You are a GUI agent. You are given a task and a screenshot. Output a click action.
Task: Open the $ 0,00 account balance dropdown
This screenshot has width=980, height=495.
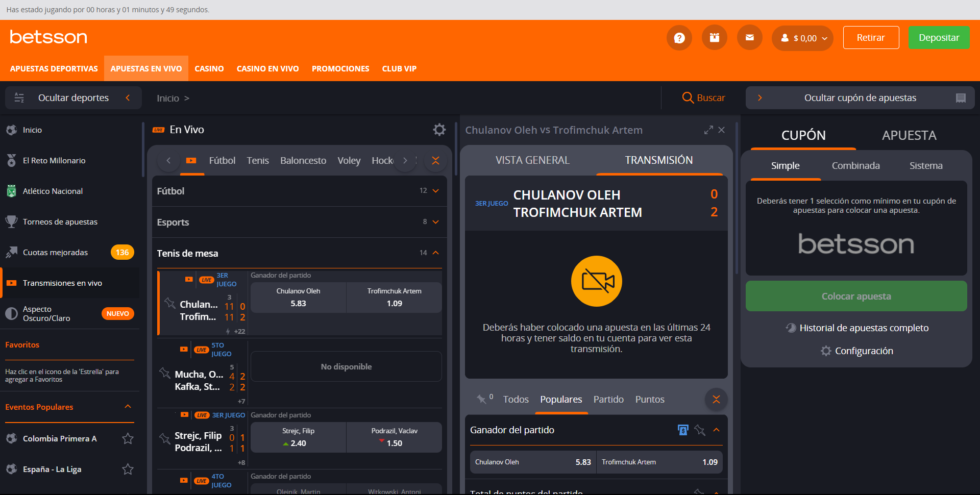(x=802, y=38)
